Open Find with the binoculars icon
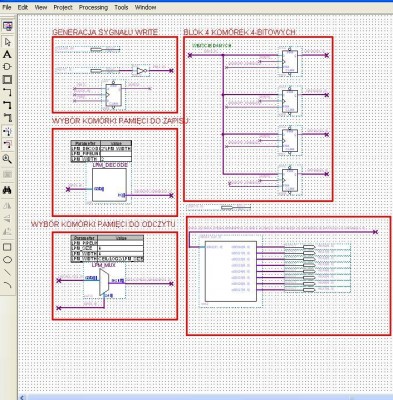393x400 pixels. (x=7, y=190)
